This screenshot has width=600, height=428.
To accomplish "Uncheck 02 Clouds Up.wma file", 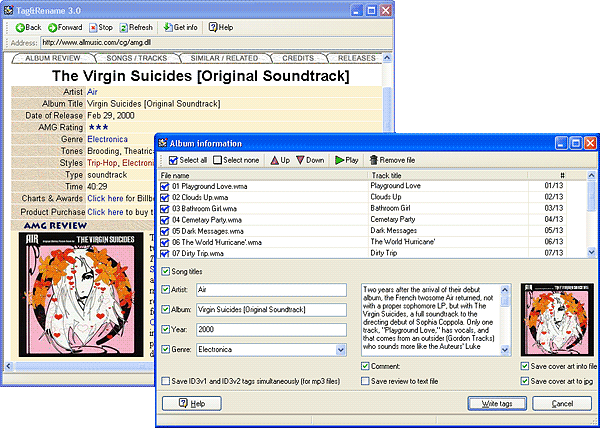I will coord(165,198).
